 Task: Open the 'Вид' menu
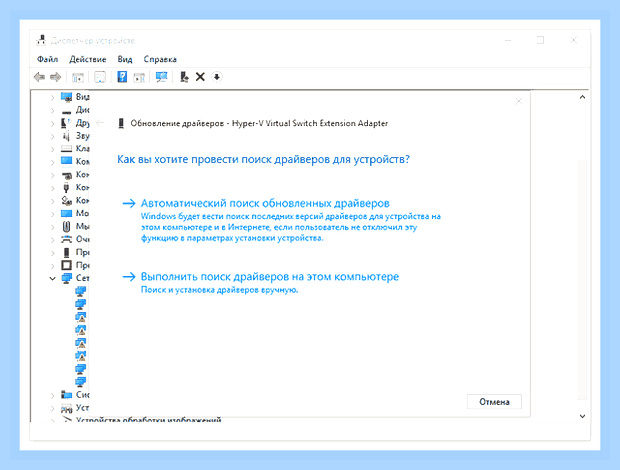click(x=125, y=59)
